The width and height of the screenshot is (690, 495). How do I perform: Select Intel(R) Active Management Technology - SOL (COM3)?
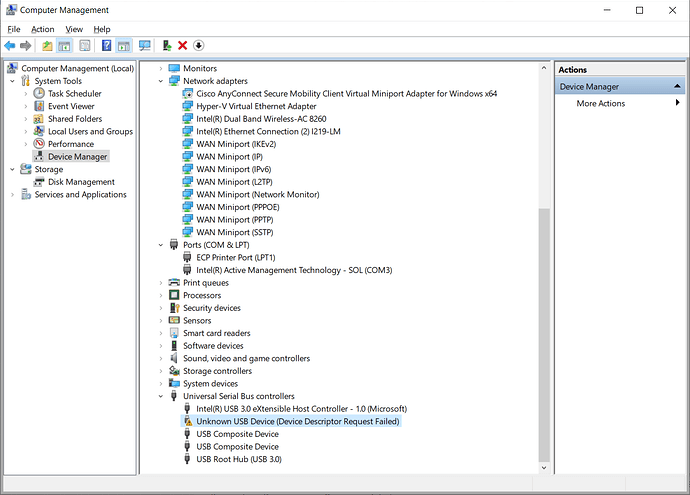pyautogui.click(x=294, y=270)
